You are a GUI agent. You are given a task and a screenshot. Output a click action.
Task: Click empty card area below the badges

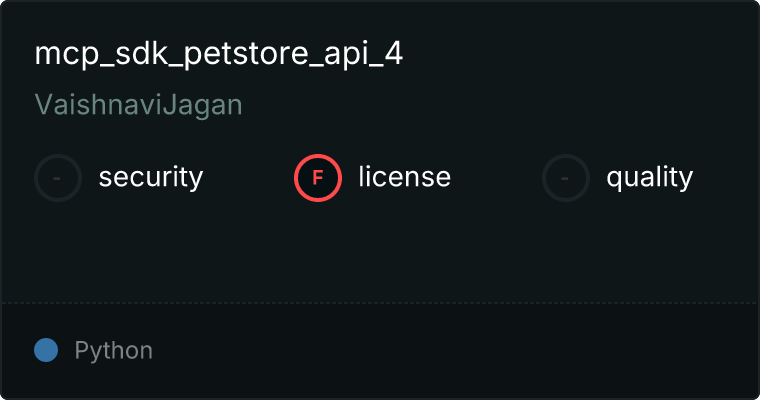click(380, 250)
